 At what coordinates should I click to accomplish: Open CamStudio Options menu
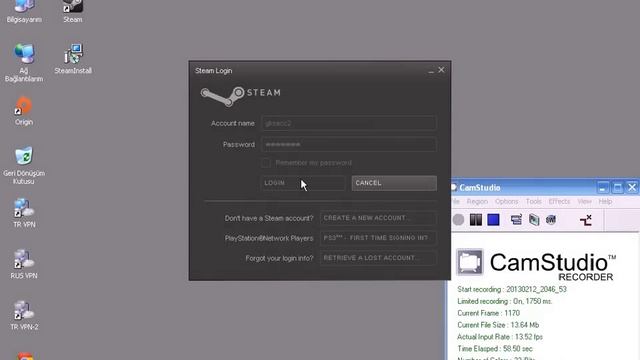[507, 202]
